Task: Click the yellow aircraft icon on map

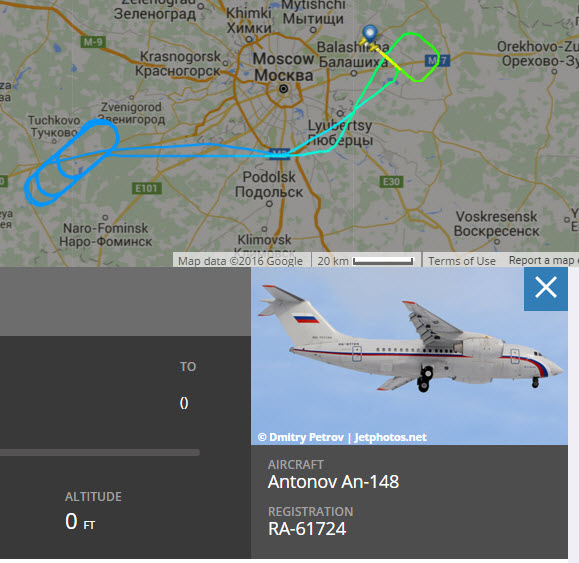Action: point(373,47)
